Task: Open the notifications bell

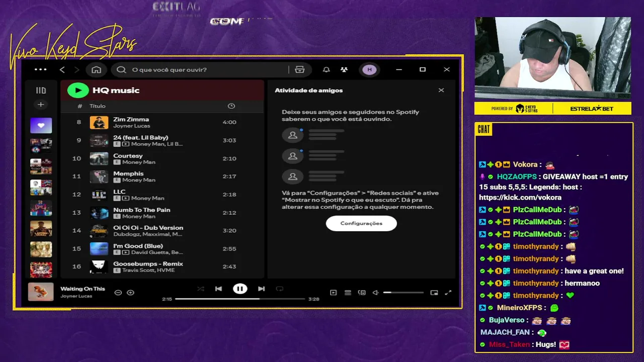Action: (x=326, y=69)
